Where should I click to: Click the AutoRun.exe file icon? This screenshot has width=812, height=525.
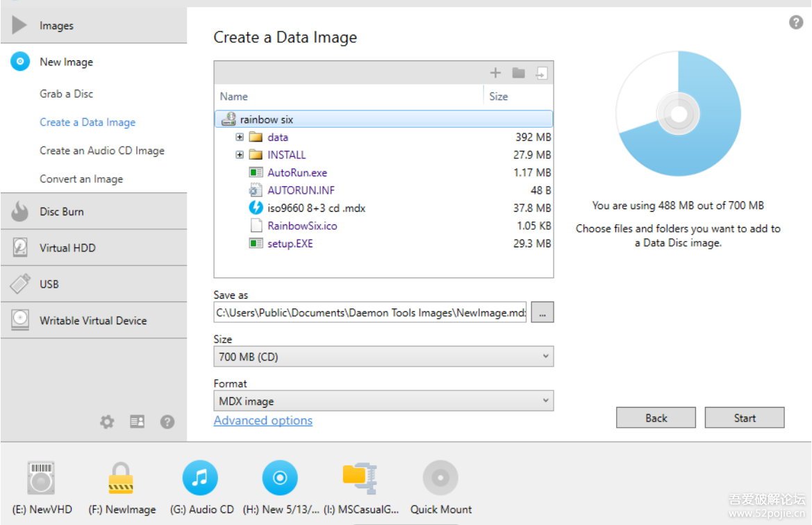256,172
